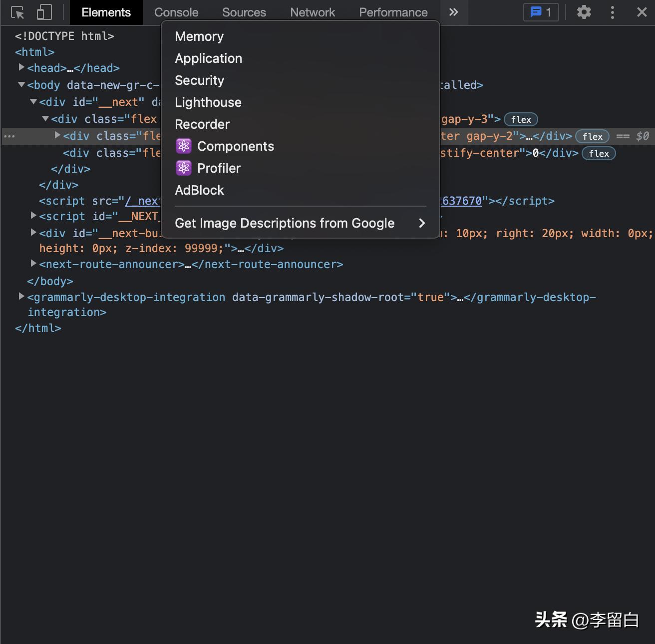Close the DevTools panel
Image resolution: width=655 pixels, height=644 pixels.
click(642, 12)
